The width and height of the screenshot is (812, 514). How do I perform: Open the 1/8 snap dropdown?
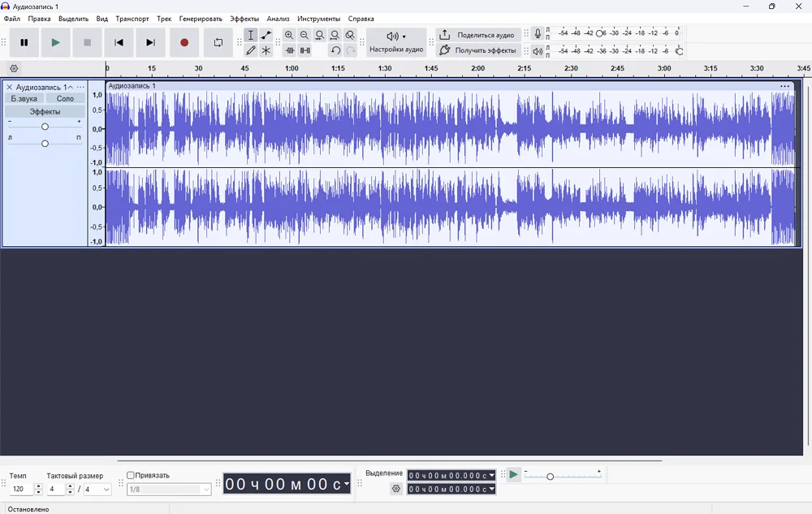pos(169,489)
